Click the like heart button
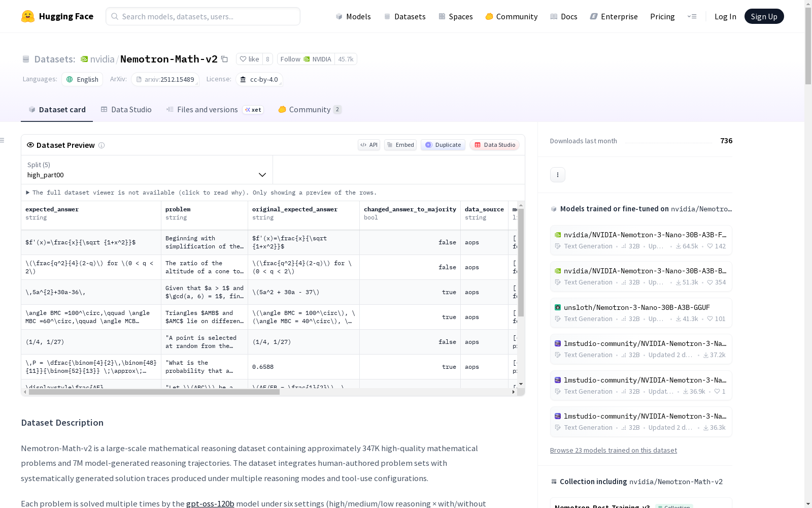Screen dimensions: 812x508 (x=249, y=59)
